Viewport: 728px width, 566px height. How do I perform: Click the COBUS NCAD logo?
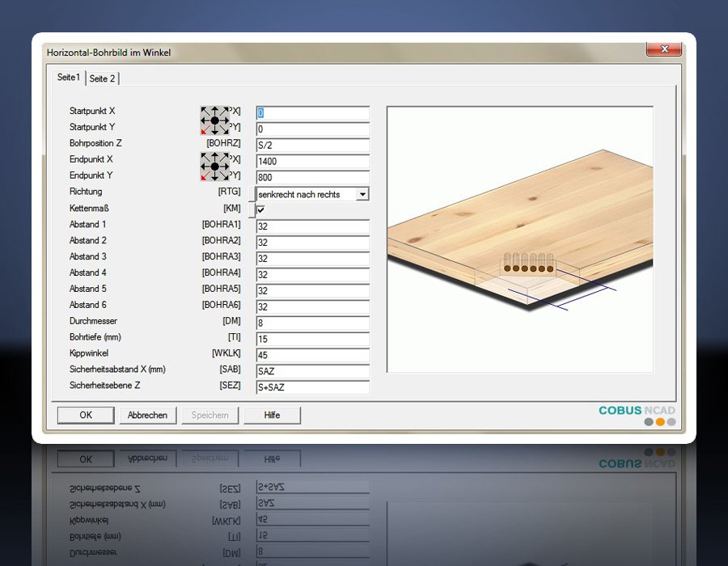[x=637, y=415]
